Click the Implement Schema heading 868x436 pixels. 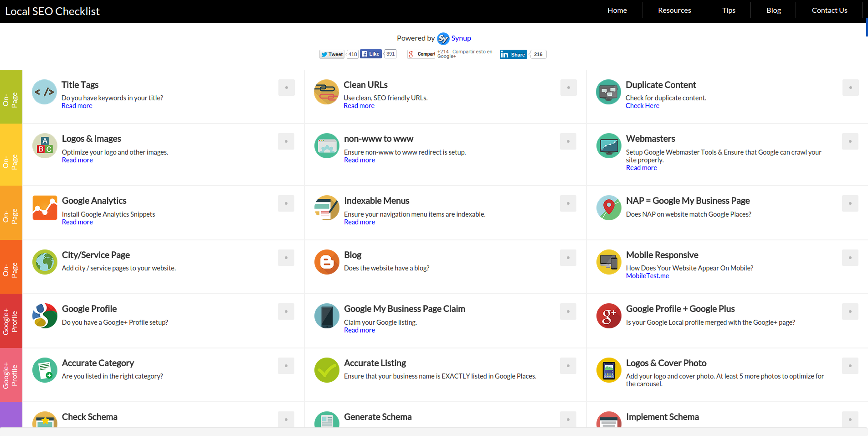(663, 417)
